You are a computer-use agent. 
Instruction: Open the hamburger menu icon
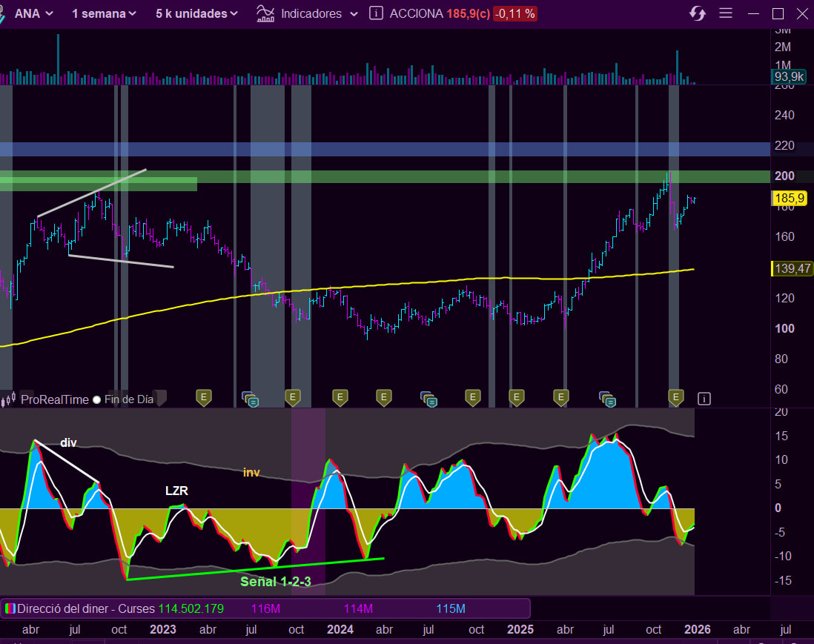point(726,13)
